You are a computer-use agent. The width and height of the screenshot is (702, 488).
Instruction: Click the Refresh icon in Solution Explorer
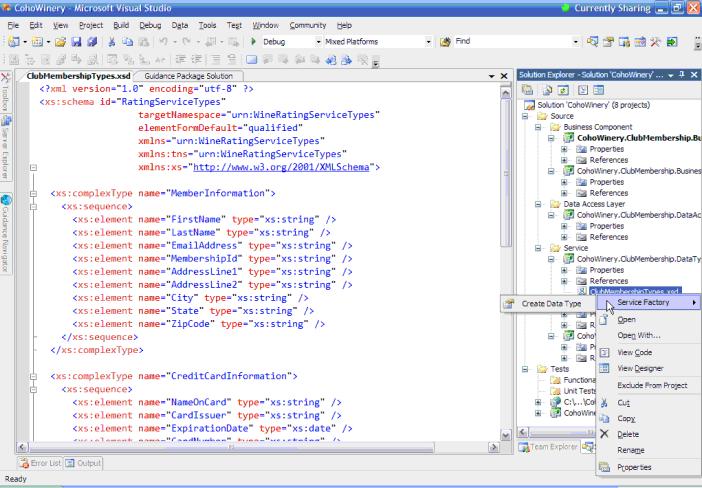(563, 90)
